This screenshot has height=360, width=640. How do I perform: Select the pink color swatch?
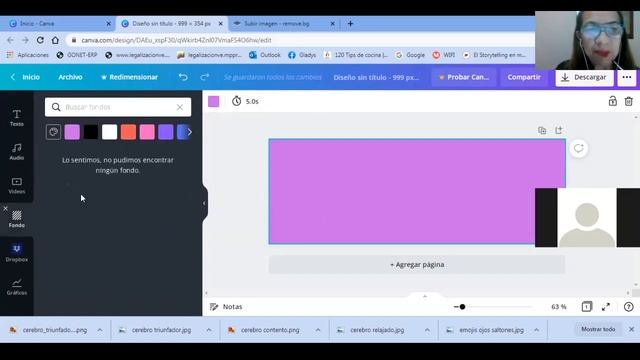(x=147, y=132)
